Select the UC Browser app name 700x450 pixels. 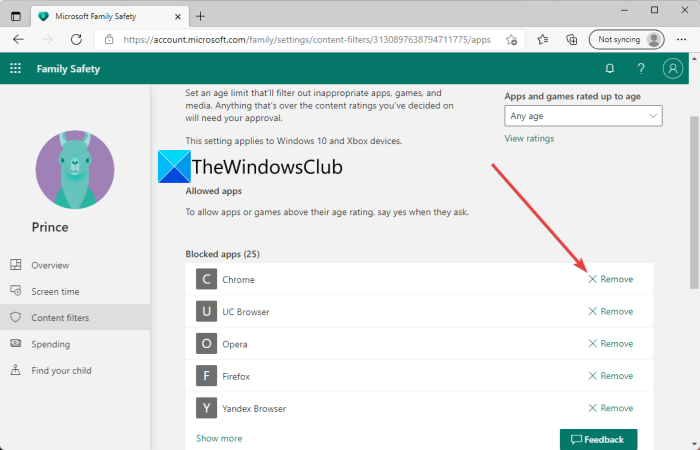tap(246, 312)
